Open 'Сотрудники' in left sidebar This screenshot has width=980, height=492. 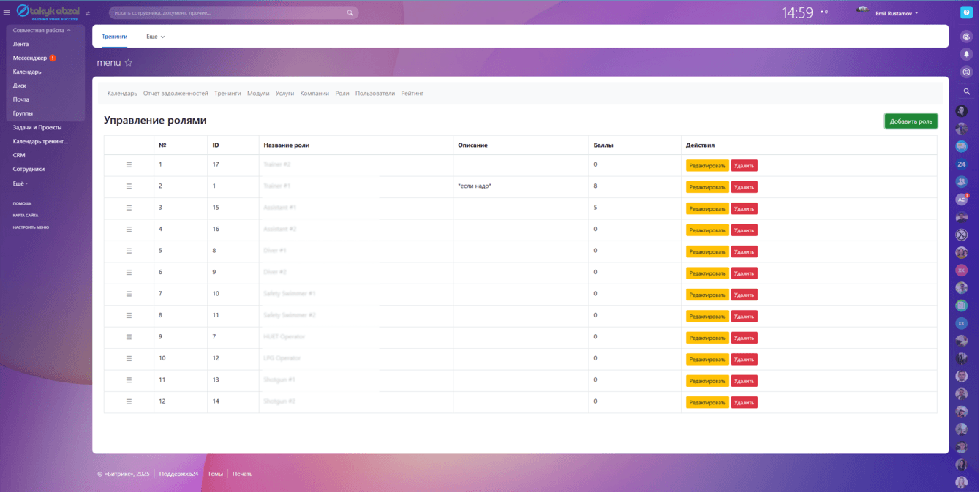29,169
